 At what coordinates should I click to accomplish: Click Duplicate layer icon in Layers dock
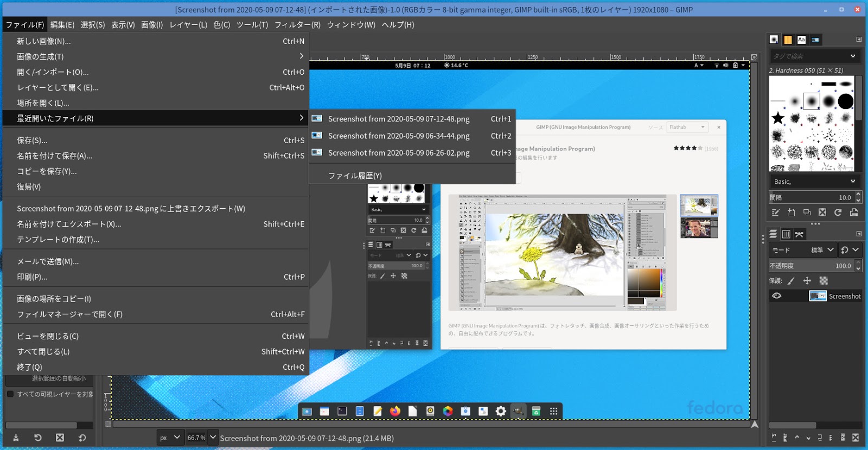(x=820, y=438)
